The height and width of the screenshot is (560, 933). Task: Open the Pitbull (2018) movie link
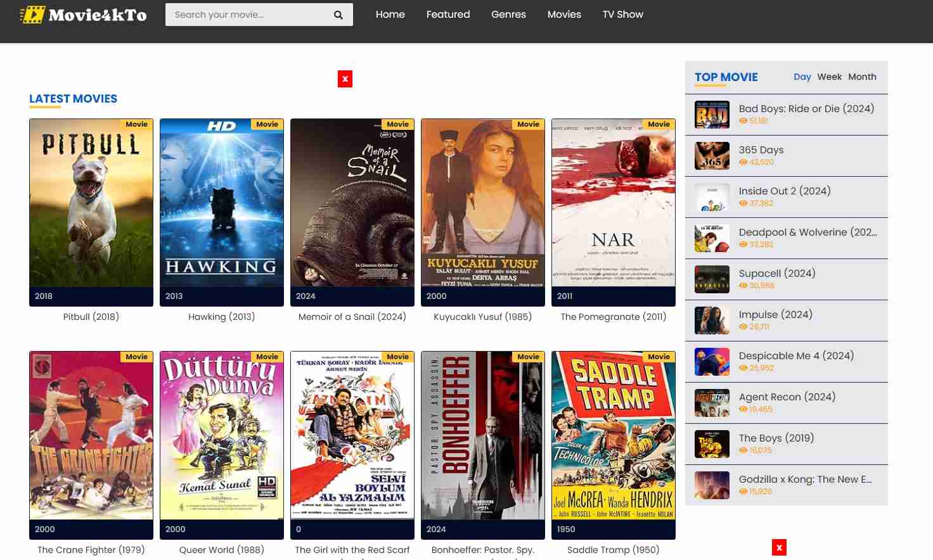tap(91, 317)
